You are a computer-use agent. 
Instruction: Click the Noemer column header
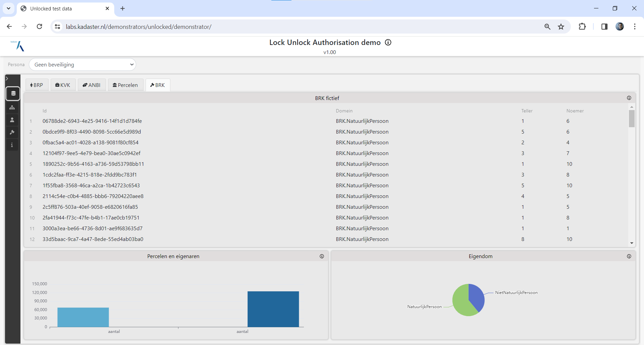(x=575, y=111)
